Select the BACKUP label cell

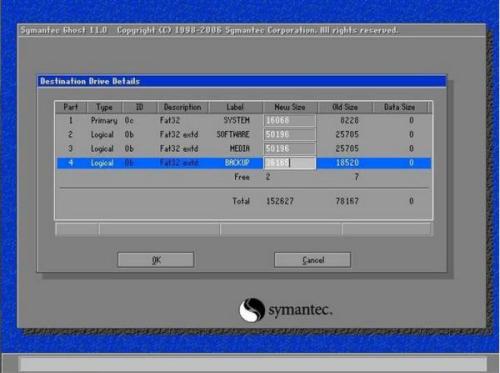pos(237,163)
